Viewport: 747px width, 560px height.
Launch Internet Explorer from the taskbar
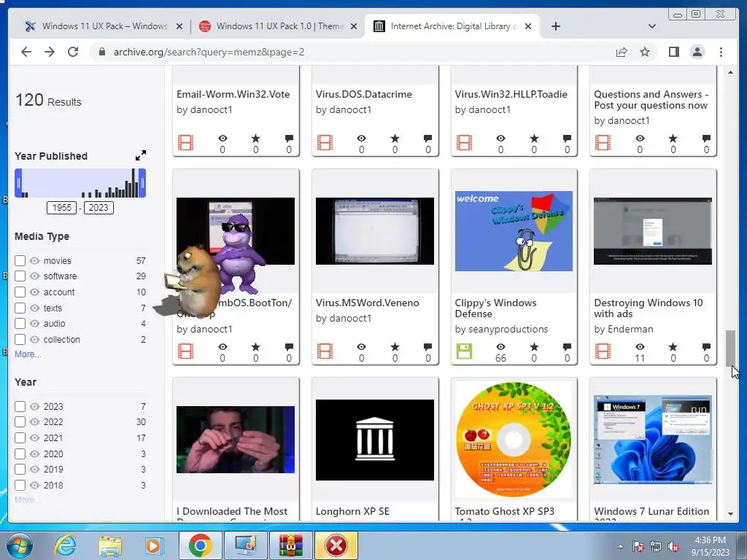click(64, 545)
